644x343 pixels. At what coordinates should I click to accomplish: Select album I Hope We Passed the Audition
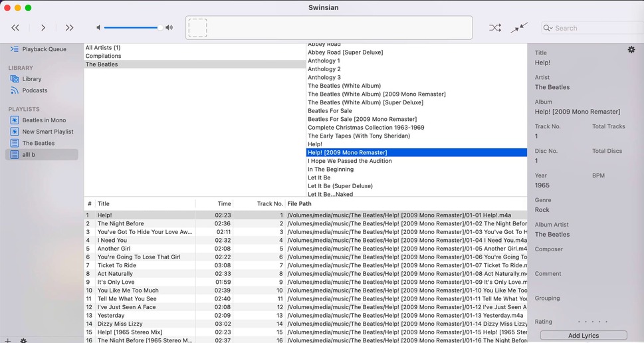point(417,161)
